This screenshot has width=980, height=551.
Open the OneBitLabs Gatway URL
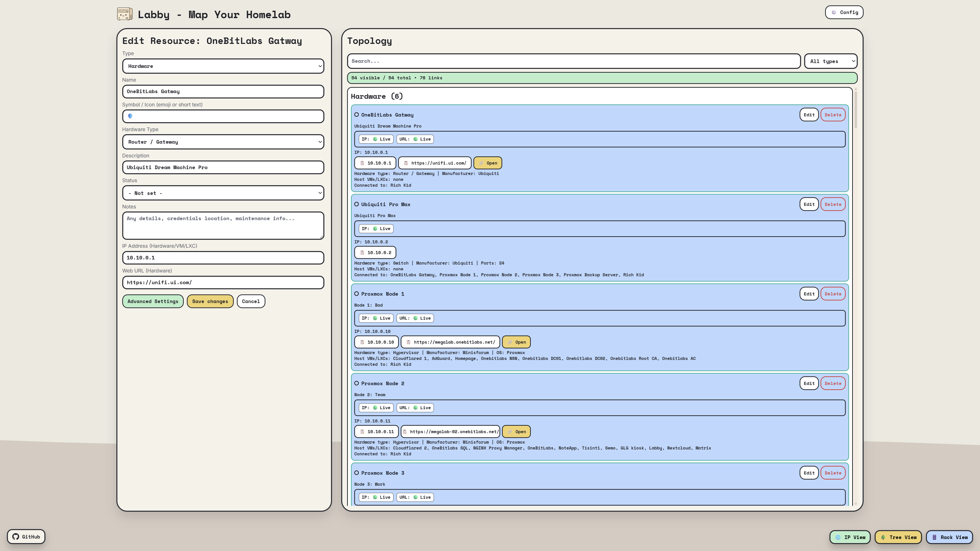[488, 163]
